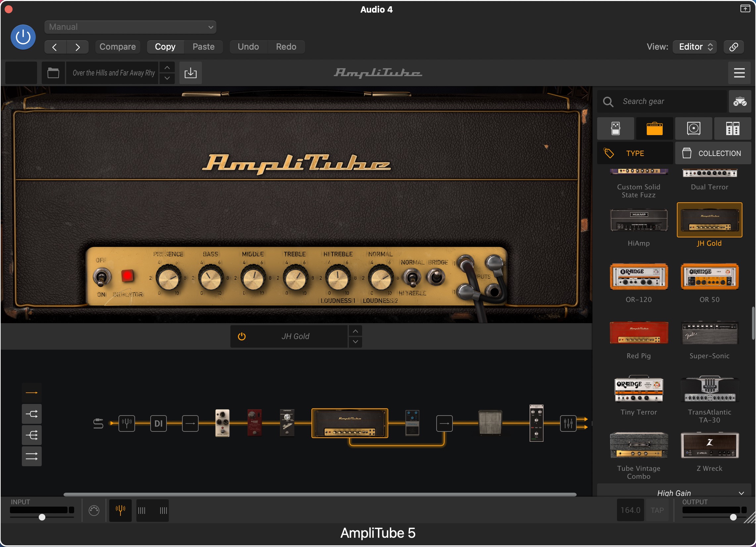Screen dimensions: 756x547
Task: Click the sidechain link icon
Action: click(x=734, y=47)
